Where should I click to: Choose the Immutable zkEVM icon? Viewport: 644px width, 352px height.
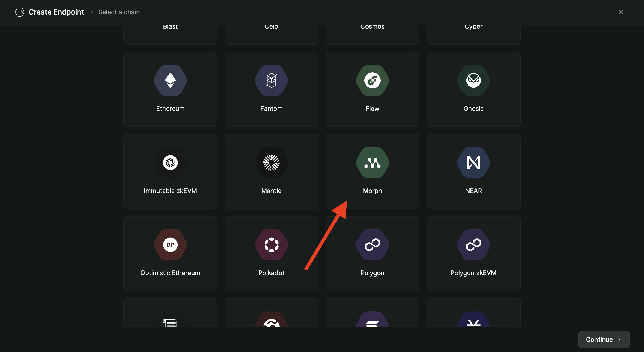[x=170, y=163]
